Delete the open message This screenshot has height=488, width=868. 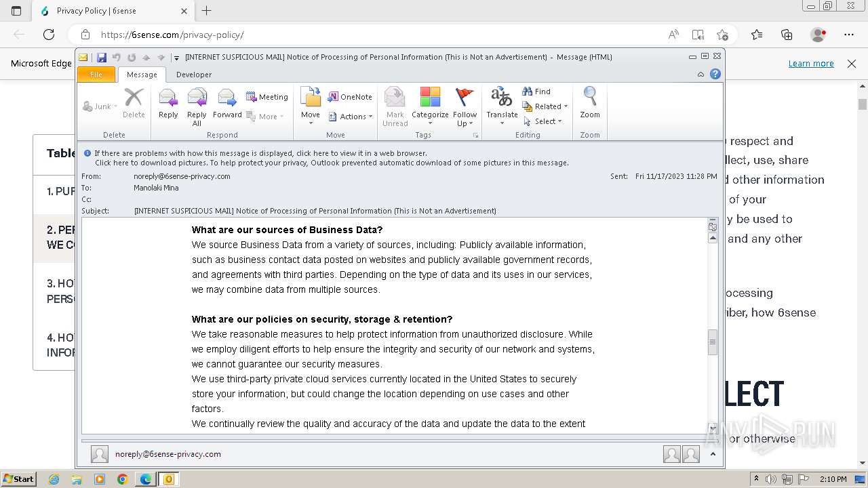(134, 104)
